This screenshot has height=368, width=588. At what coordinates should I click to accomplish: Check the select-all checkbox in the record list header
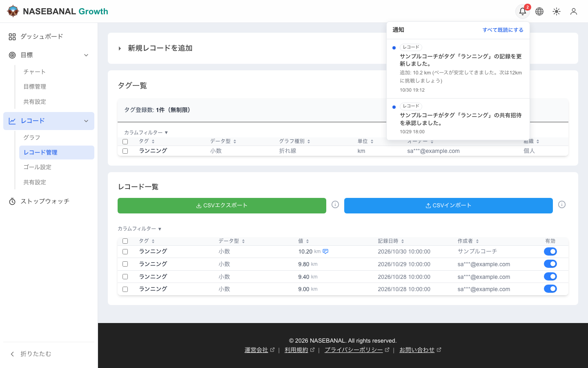pyautogui.click(x=125, y=241)
